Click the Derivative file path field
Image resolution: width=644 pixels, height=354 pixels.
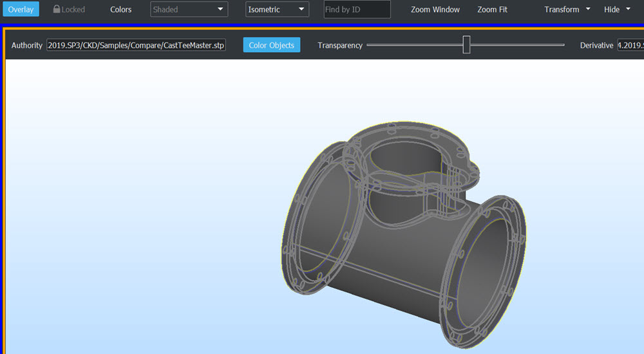tap(630, 46)
